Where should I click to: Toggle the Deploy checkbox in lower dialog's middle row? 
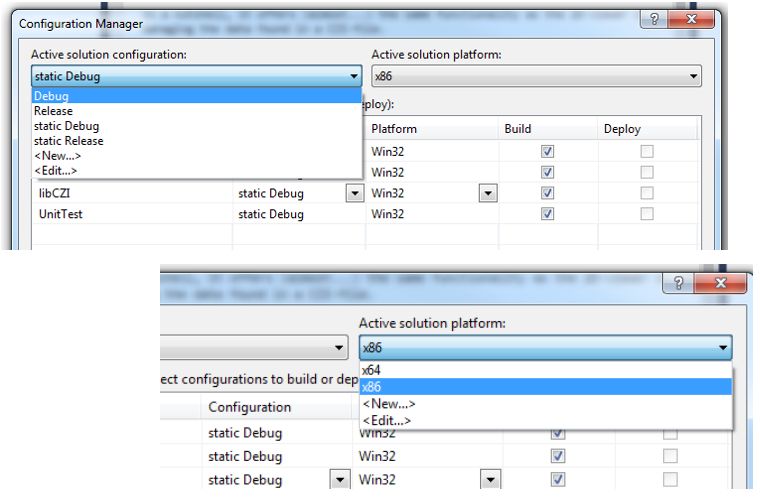[x=670, y=456]
